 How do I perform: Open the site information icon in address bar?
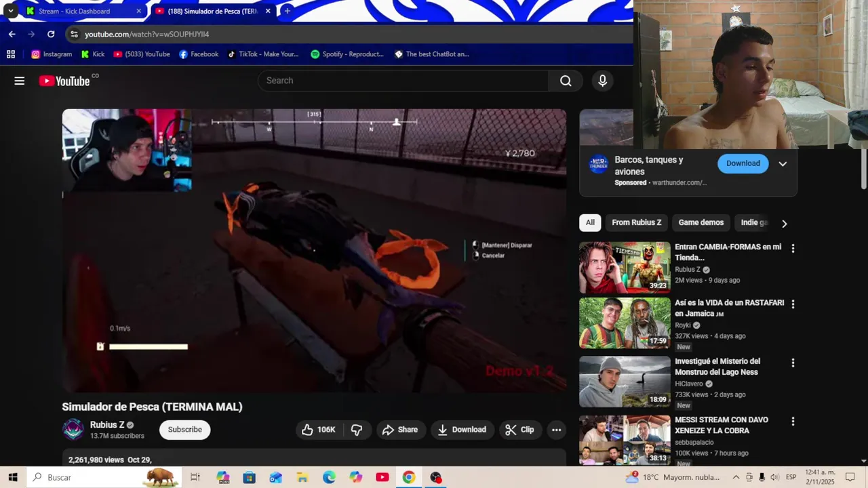pyautogui.click(x=74, y=34)
